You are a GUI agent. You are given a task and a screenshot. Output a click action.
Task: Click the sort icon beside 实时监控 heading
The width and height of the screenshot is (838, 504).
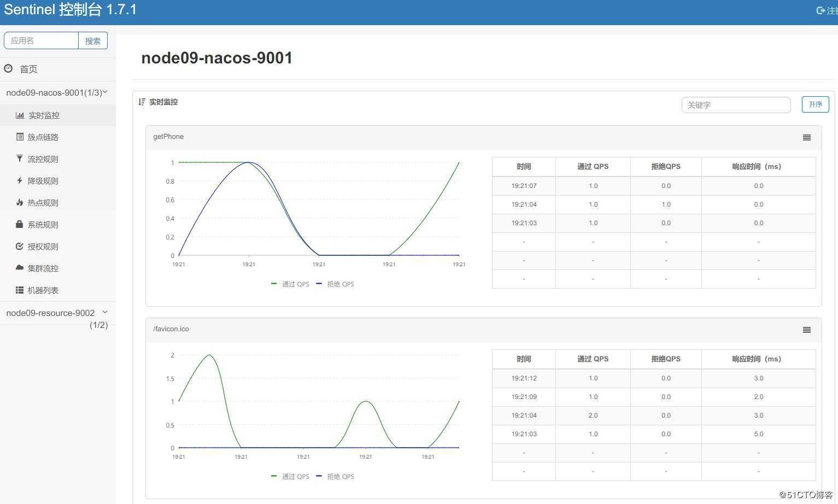click(142, 102)
